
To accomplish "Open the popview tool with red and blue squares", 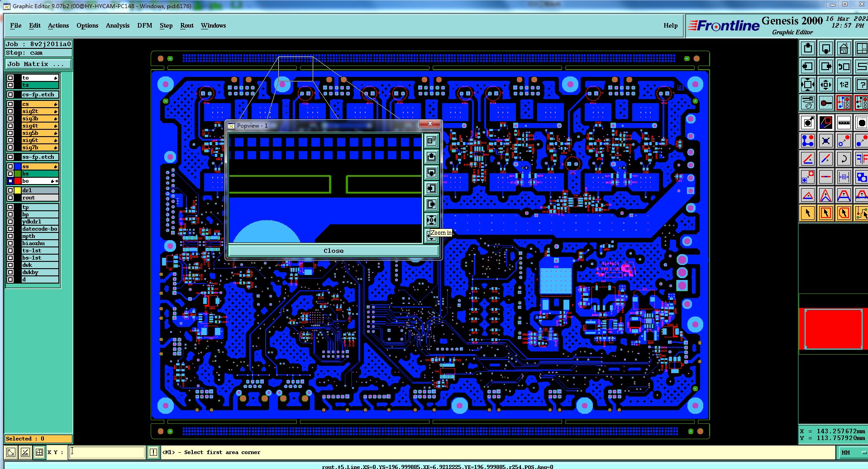I will [826, 122].
